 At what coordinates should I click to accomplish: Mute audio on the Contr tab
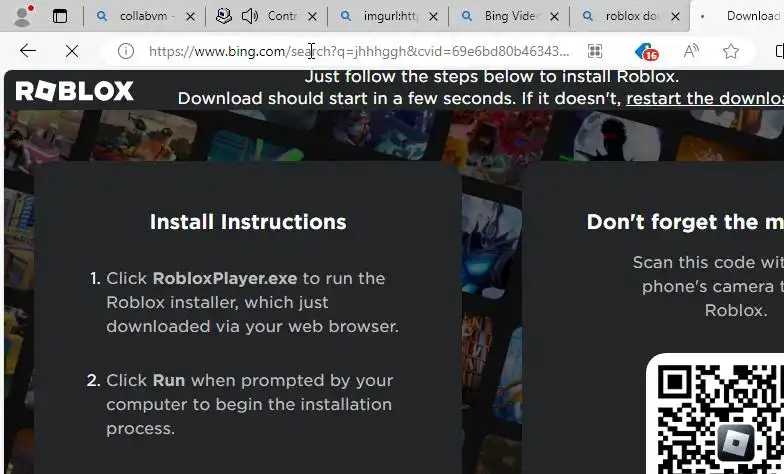coord(250,16)
